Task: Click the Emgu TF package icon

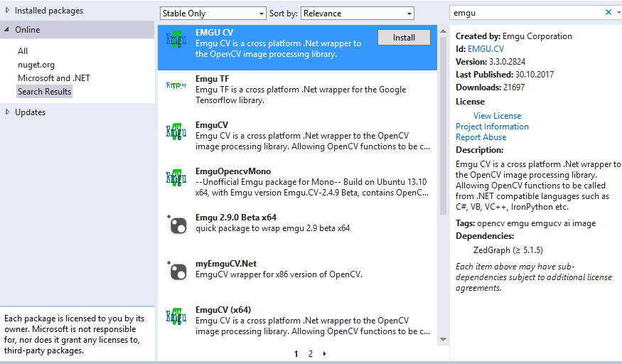Action: 176,85
